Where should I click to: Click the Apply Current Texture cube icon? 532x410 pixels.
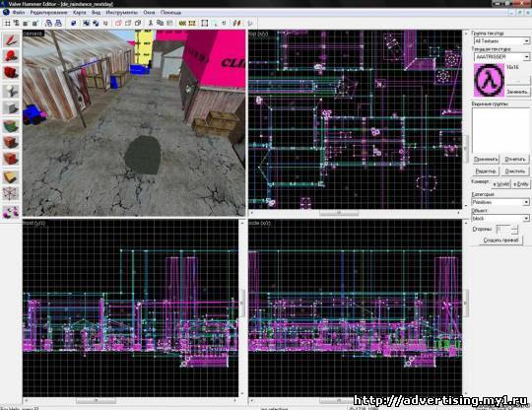pos(11,142)
